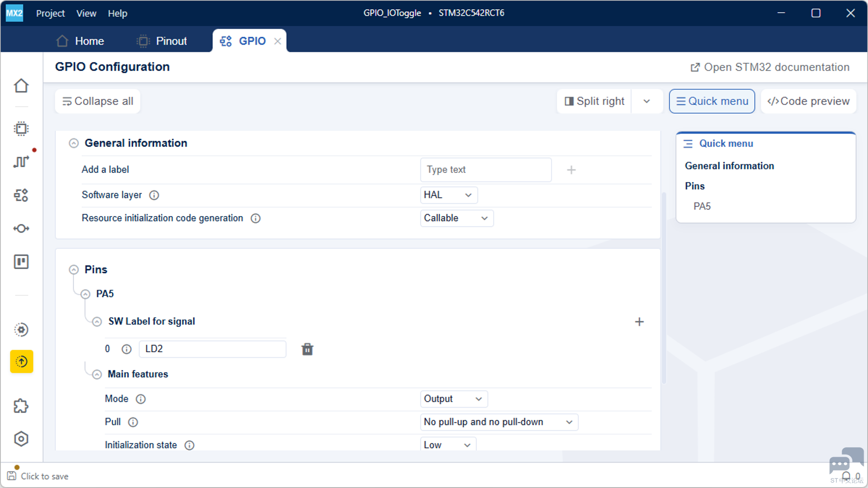The width and height of the screenshot is (868, 488).
Task: Open the Project menu
Action: tap(50, 13)
